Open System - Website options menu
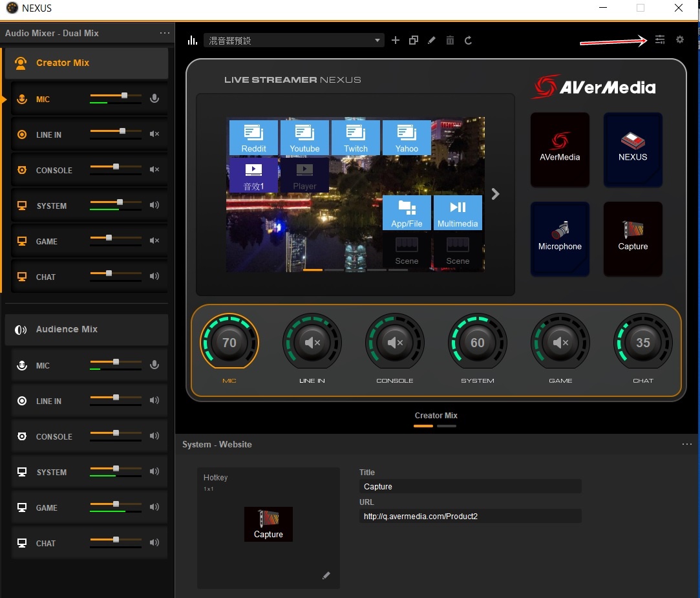700x598 pixels. click(687, 444)
